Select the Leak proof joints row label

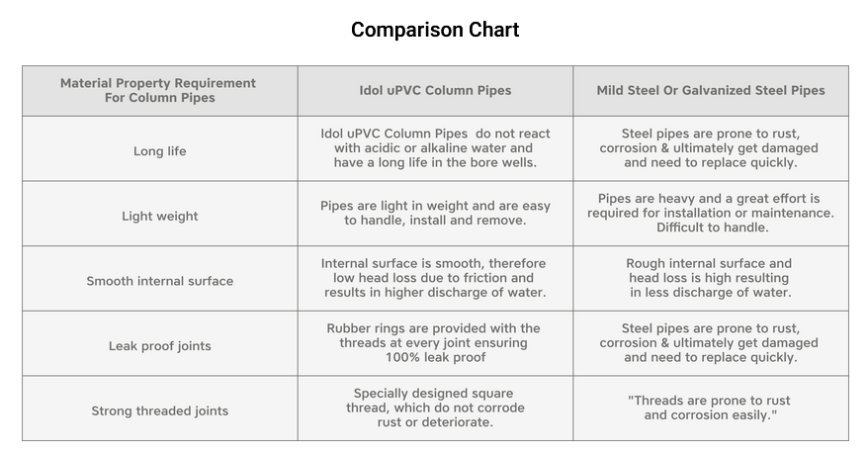[x=159, y=346]
